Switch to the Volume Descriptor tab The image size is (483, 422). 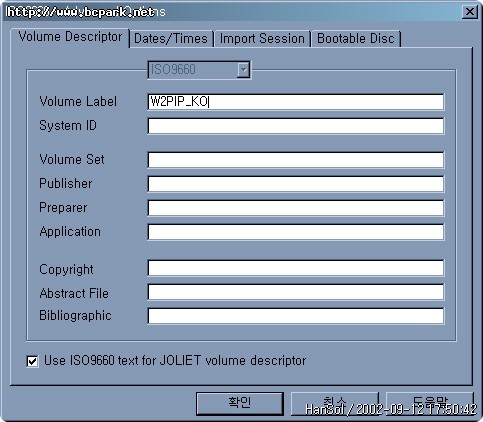click(70, 38)
